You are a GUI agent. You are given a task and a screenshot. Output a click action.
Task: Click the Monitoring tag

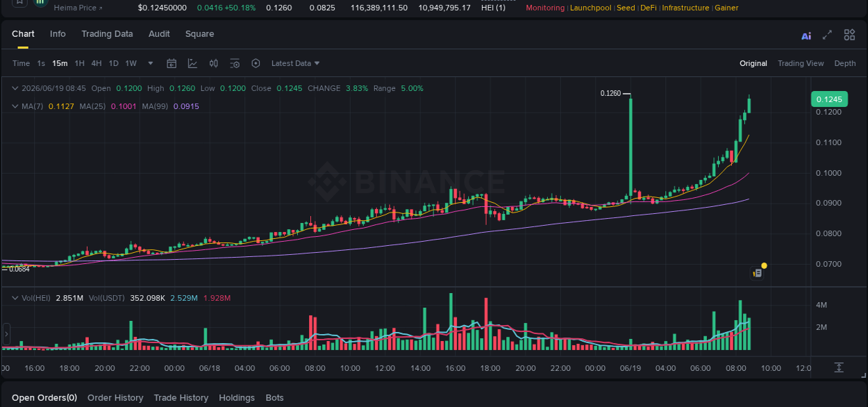[x=545, y=8]
